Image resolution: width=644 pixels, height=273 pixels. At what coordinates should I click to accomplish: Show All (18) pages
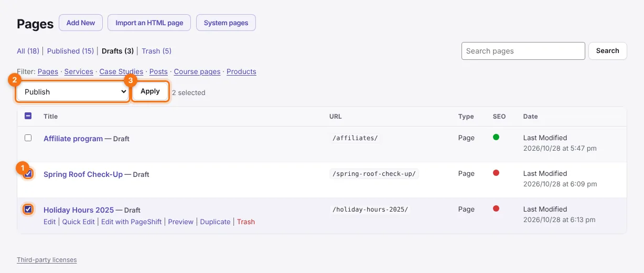28,51
